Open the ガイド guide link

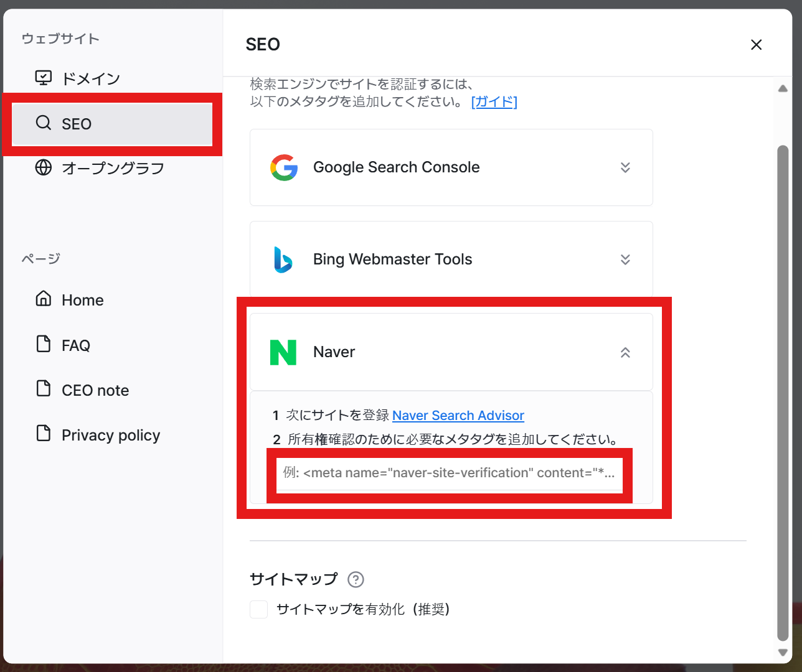point(494,101)
